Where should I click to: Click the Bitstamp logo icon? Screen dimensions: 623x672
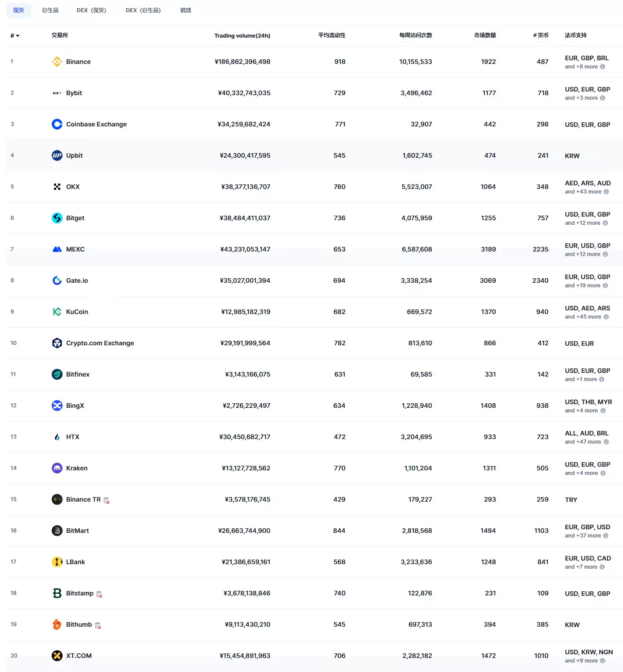[x=57, y=593]
